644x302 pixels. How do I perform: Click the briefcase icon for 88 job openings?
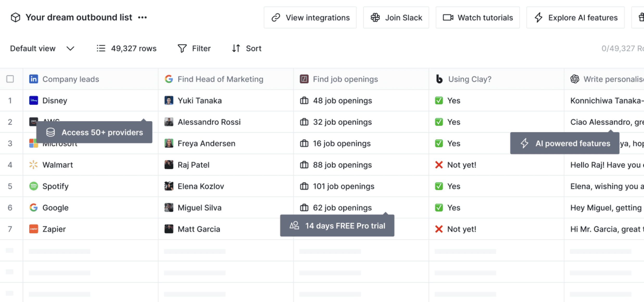click(x=304, y=165)
